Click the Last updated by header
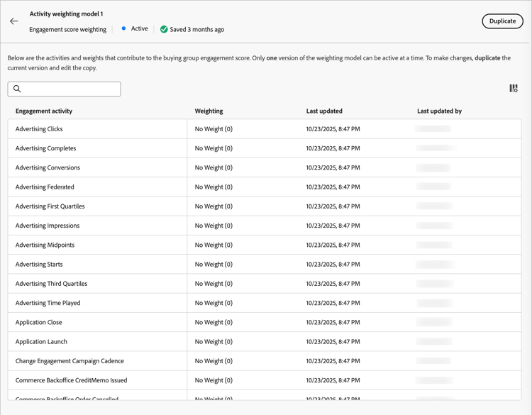This screenshot has width=532, height=415. click(x=439, y=111)
